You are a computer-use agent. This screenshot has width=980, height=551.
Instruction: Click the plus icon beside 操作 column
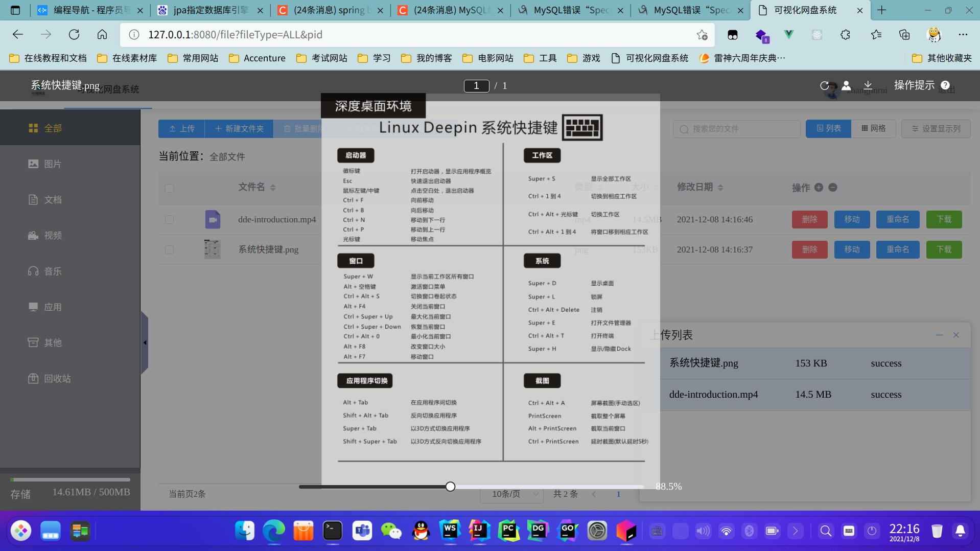point(819,188)
